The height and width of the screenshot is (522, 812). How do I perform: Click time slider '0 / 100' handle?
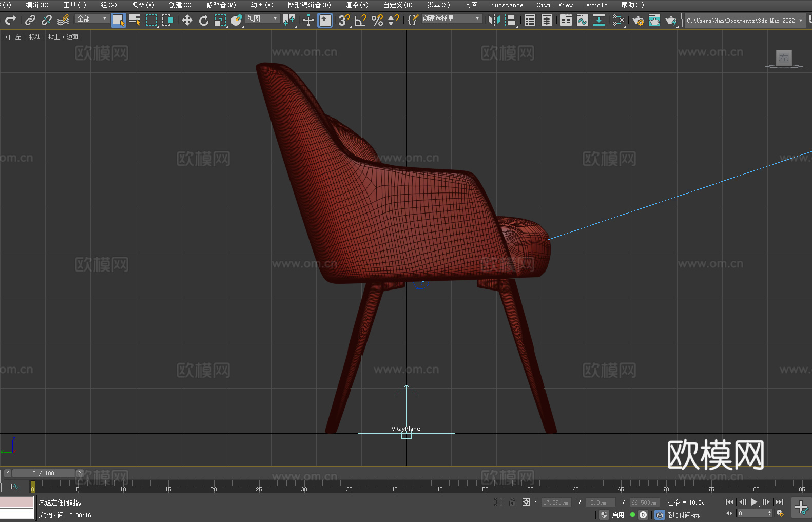click(x=44, y=473)
